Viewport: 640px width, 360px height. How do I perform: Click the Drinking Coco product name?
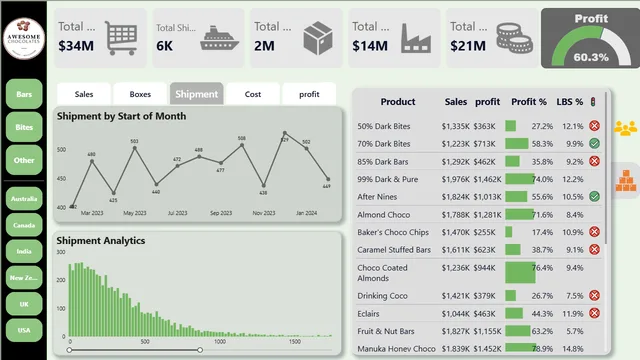(x=382, y=296)
